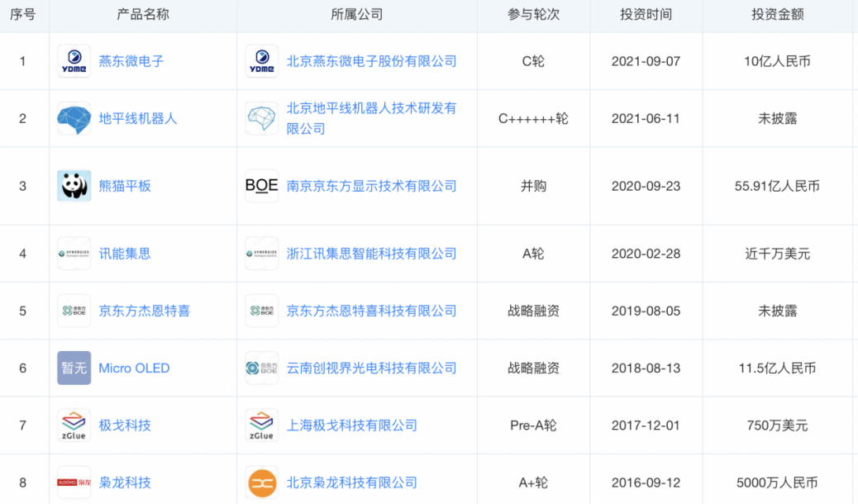Click the outlined brain logo beside 北京地平线机器人技术研发有限公司
Viewport: 858px width, 504px height.
(261, 118)
